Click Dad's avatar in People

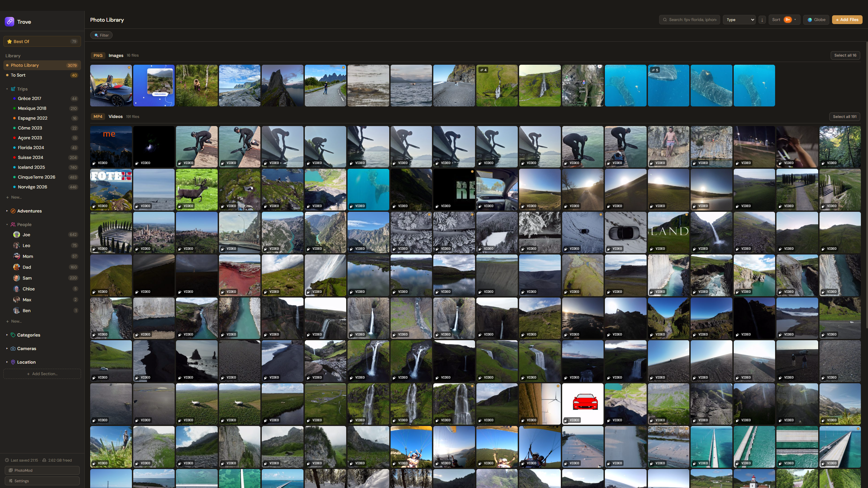coord(16,267)
